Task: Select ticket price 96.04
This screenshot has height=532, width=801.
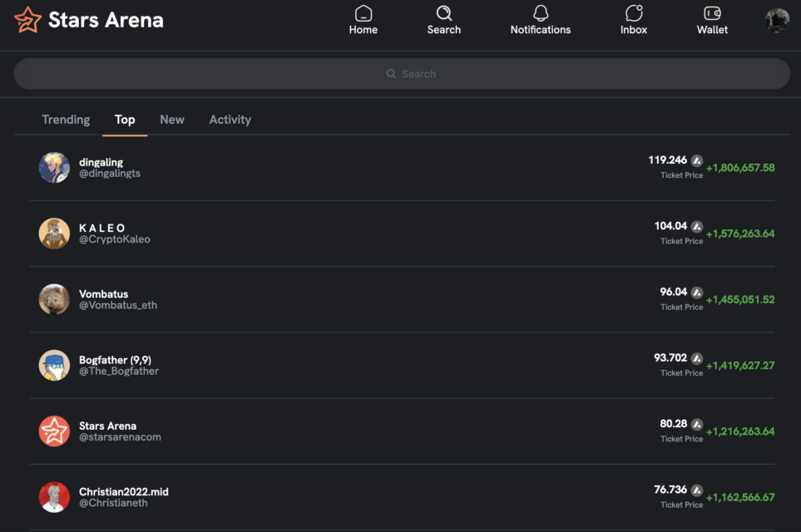Action: (x=673, y=292)
